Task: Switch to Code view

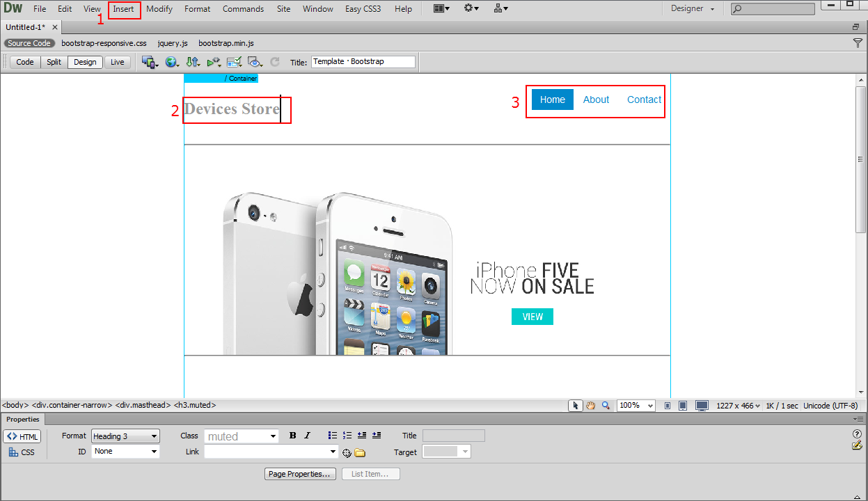Action: click(x=25, y=62)
